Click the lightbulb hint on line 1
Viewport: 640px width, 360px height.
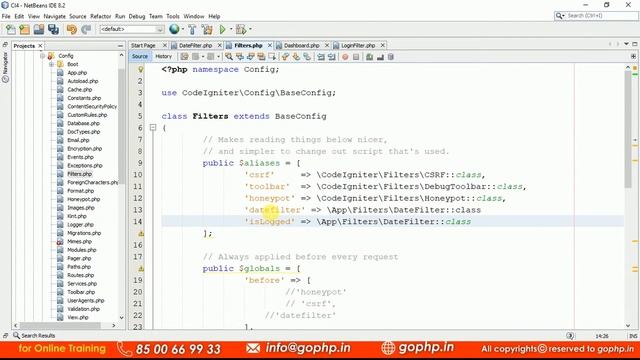click(140, 69)
